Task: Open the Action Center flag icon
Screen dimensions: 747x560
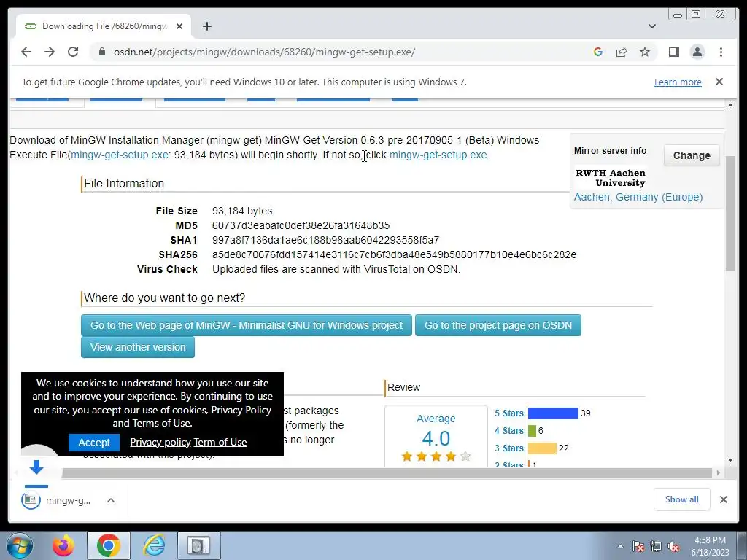Action: coord(638,546)
